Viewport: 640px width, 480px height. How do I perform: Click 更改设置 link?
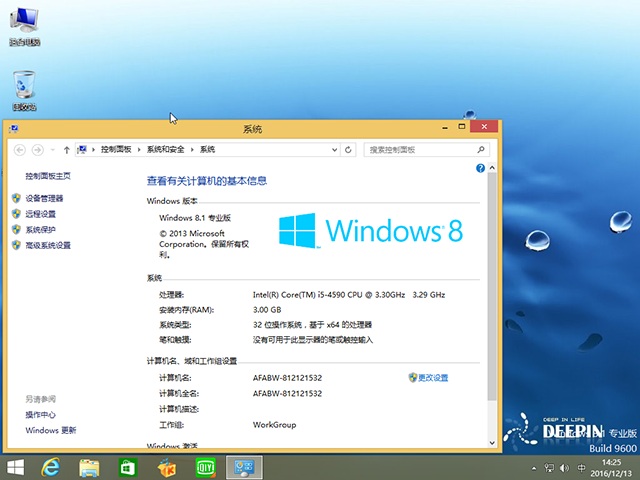[x=433, y=378]
